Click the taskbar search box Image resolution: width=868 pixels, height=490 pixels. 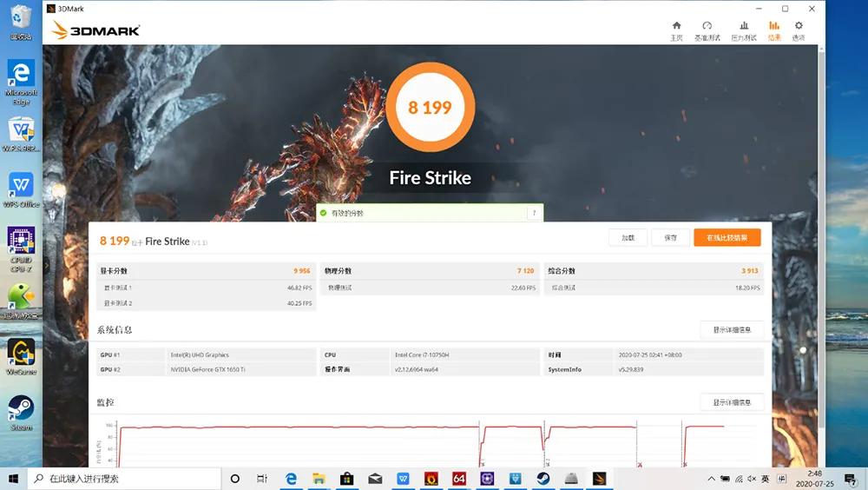[x=124, y=479]
